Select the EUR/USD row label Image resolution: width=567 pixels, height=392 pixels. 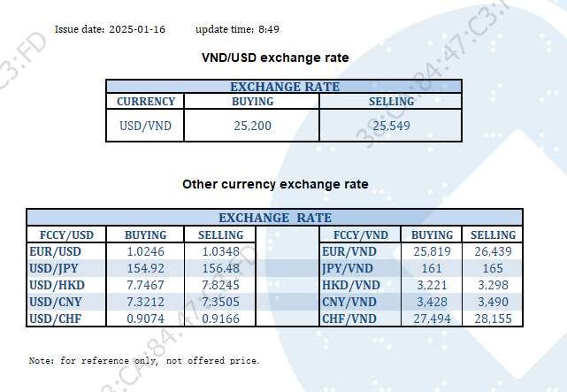55,252
